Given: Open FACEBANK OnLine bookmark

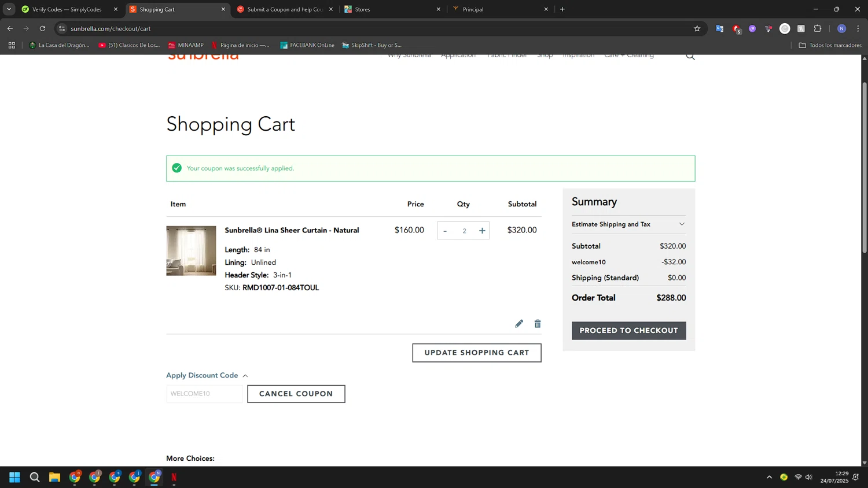Looking at the screenshot, I should 307,45.
